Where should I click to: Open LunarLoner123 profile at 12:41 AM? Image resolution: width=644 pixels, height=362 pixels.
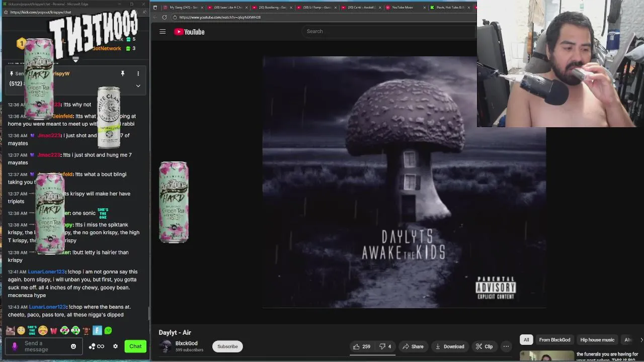coord(46,271)
